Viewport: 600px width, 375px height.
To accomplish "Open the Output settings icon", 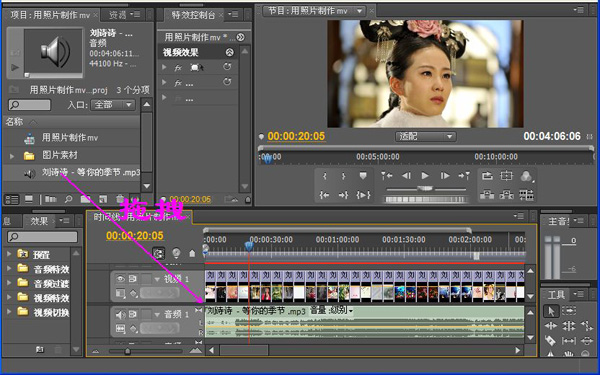I will (x=527, y=176).
